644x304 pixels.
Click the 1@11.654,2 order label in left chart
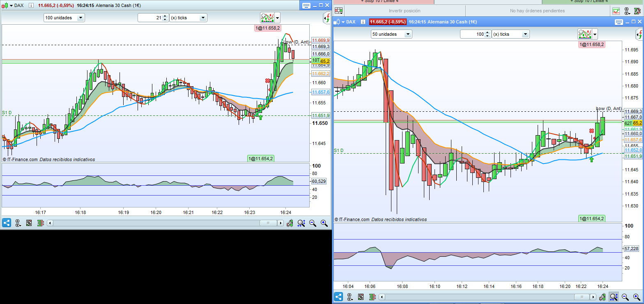tap(260, 159)
